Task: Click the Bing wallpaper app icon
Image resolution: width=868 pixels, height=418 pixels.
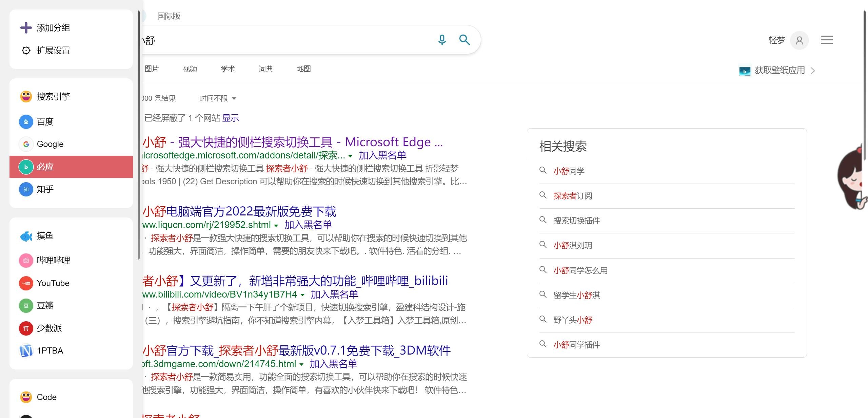Action: 745,71
